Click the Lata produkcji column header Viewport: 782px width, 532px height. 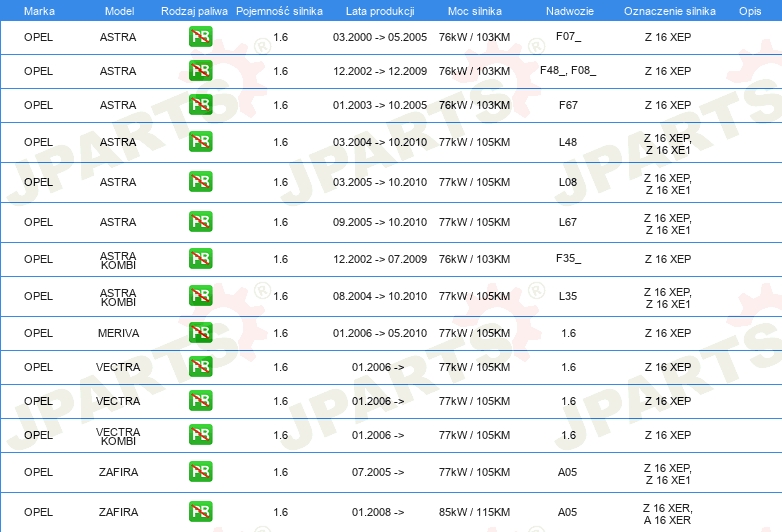380,11
